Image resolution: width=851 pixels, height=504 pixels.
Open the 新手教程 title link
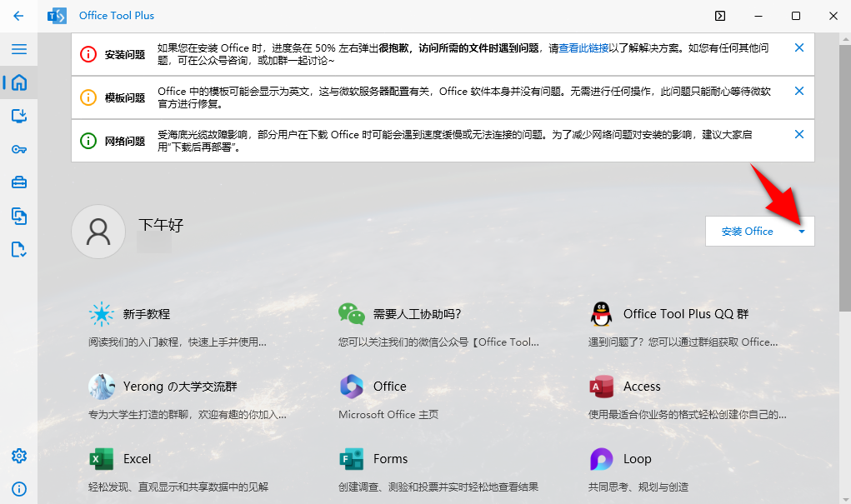pyautogui.click(x=147, y=314)
